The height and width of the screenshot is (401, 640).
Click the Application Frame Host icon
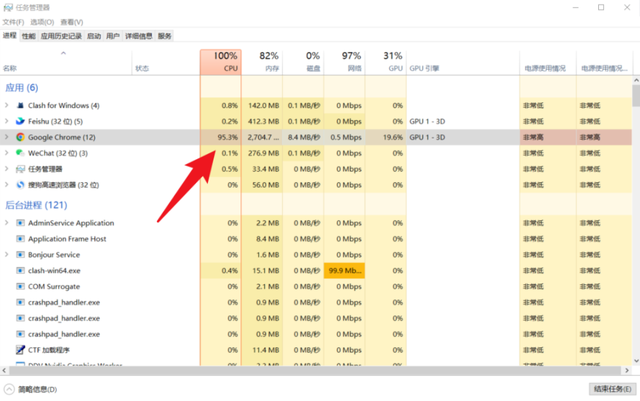click(20, 239)
